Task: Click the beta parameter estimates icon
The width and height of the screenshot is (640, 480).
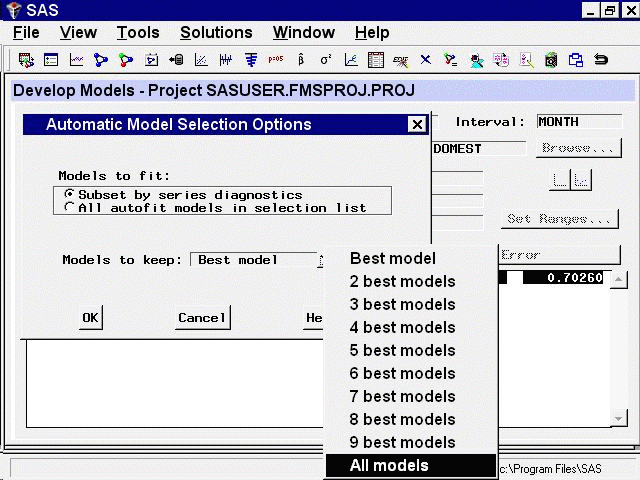Action: (x=301, y=60)
